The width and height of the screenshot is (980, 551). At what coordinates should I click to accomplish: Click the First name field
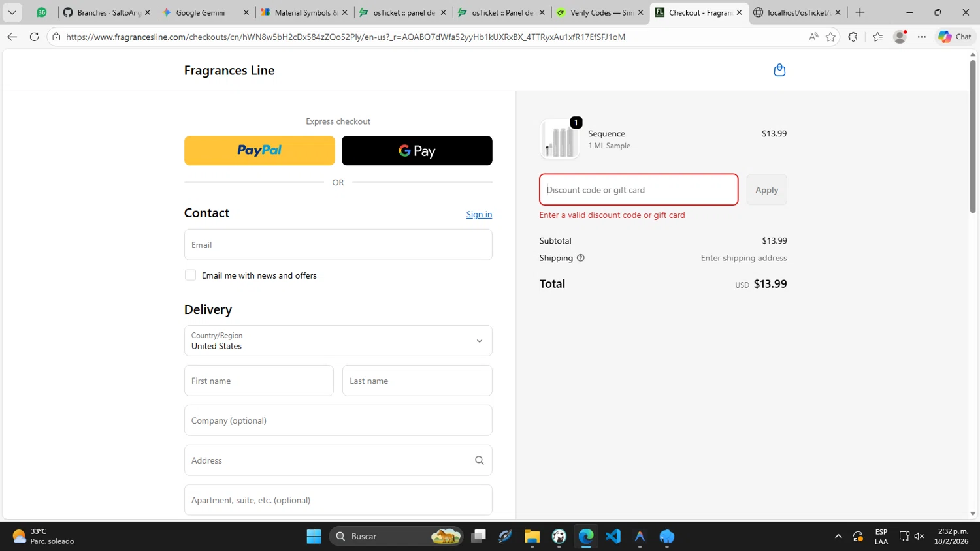pos(259,381)
